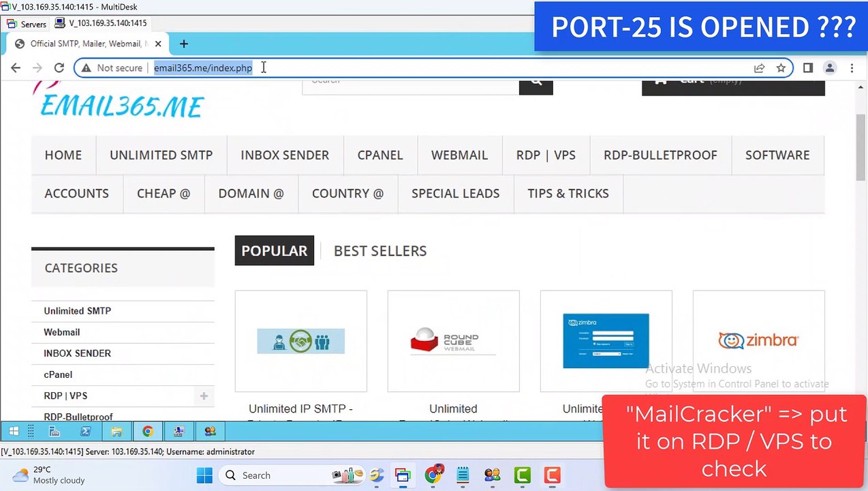Open DOMAIN @ menu item
The height and width of the screenshot is (491, 868).
coord(251,193)
